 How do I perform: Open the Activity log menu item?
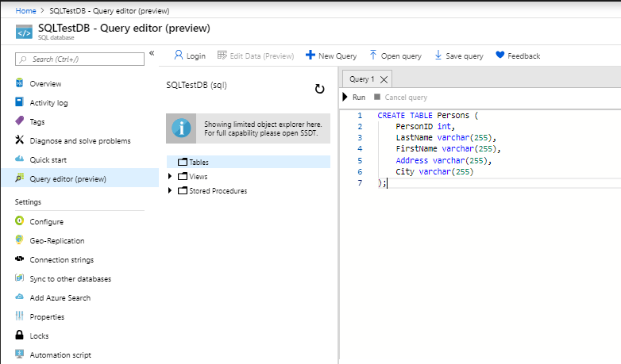coord(48,103)
